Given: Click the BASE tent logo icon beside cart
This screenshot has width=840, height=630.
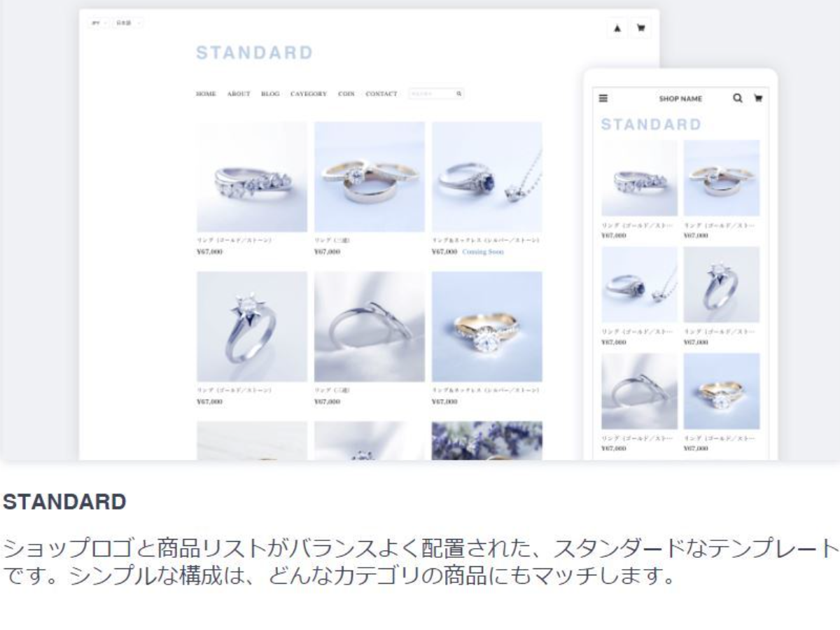Looking at the screenshot, I should pyautogui.click(x=617, y=29).
